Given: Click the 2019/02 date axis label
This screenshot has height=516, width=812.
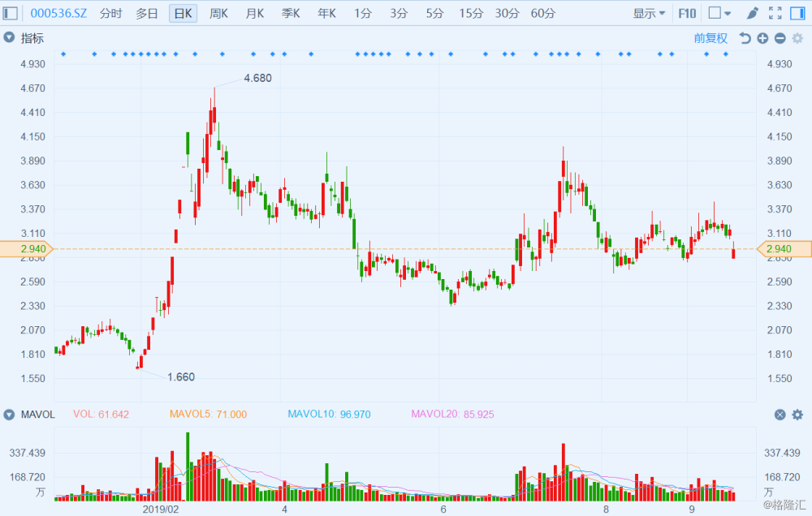Looking at the screenshot, I should (161, 510).
